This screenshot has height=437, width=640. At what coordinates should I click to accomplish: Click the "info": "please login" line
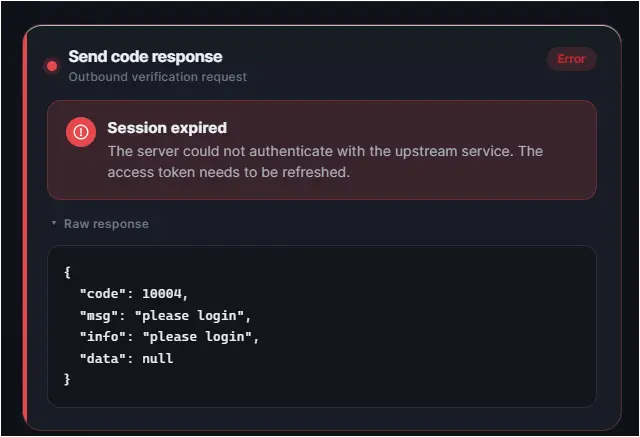tap(169, 337)
